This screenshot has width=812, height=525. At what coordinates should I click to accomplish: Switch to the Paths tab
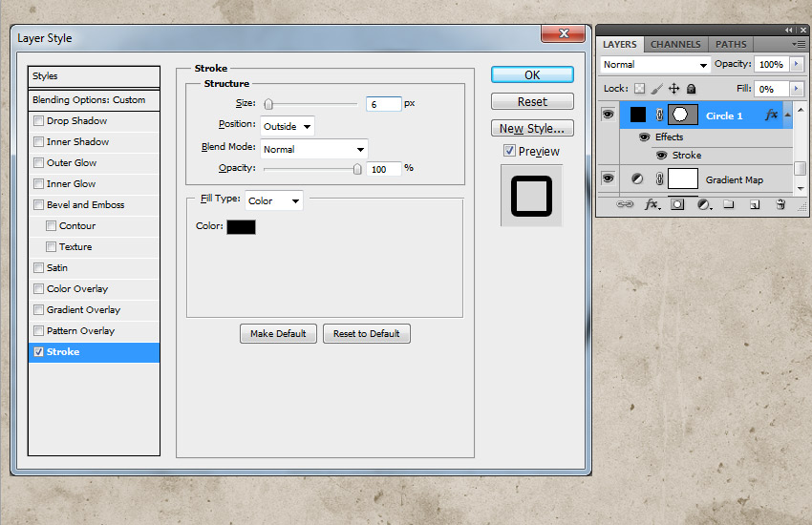[731, 44]
